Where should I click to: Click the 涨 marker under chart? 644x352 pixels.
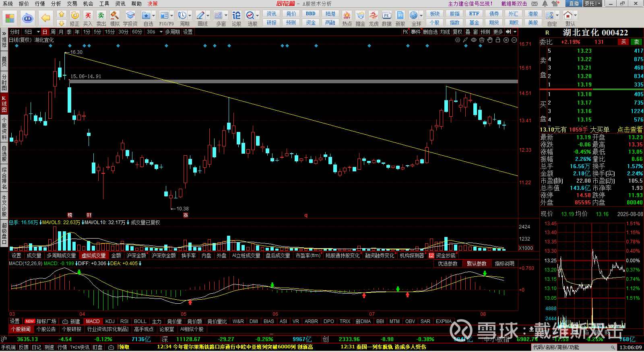point(186,215)
